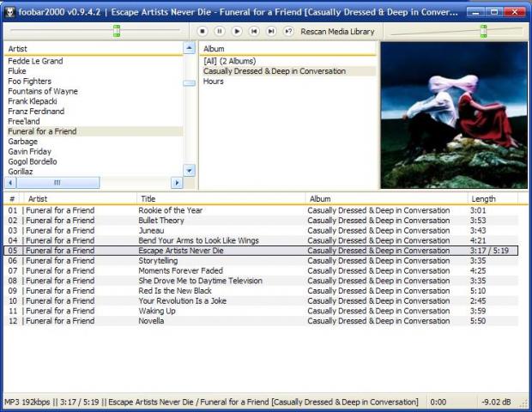Maximize the foobar2000 window

tap(494, 13)
